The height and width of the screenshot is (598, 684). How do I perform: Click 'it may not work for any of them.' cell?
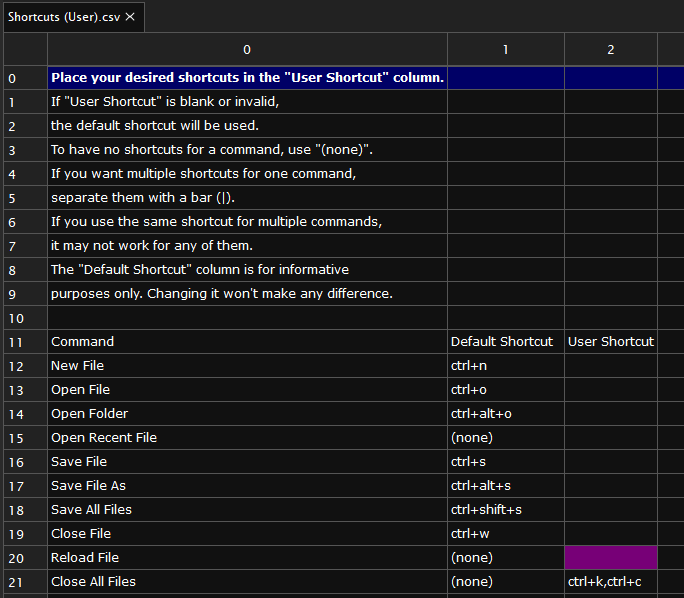[x=247, y=246]
